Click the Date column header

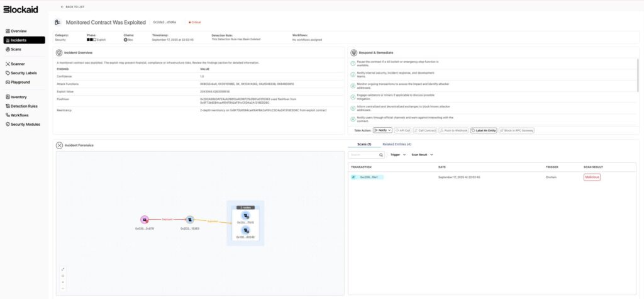click(442, 167)
